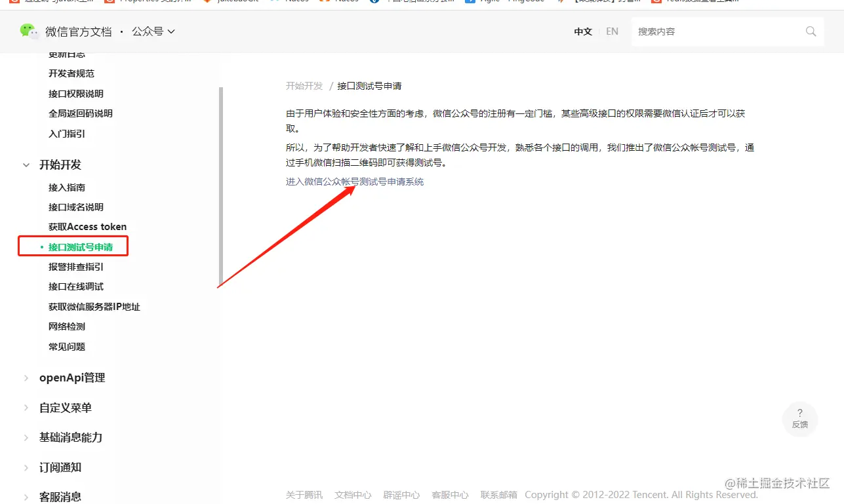Open the 反馈 feedback button
Viewport: 844px width, 504px height.
[799, 418]
